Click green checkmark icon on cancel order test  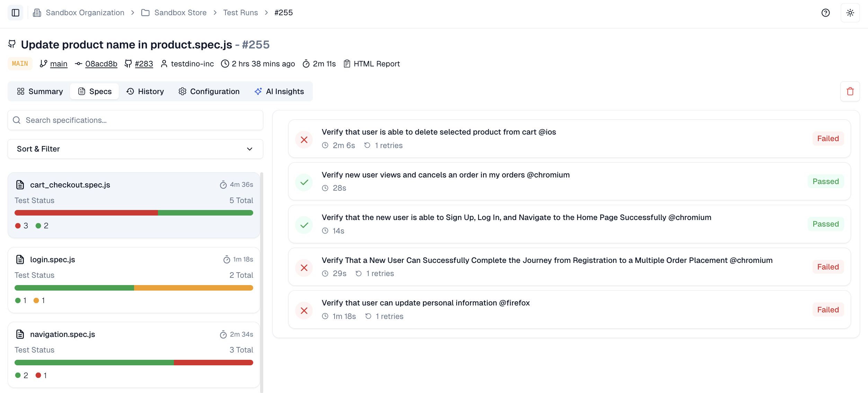point(304,182)
